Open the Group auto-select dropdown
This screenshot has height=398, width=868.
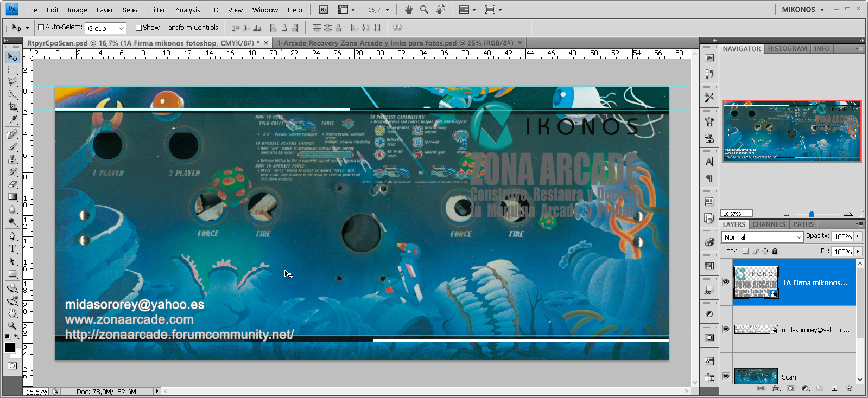(x=106, y=28)
